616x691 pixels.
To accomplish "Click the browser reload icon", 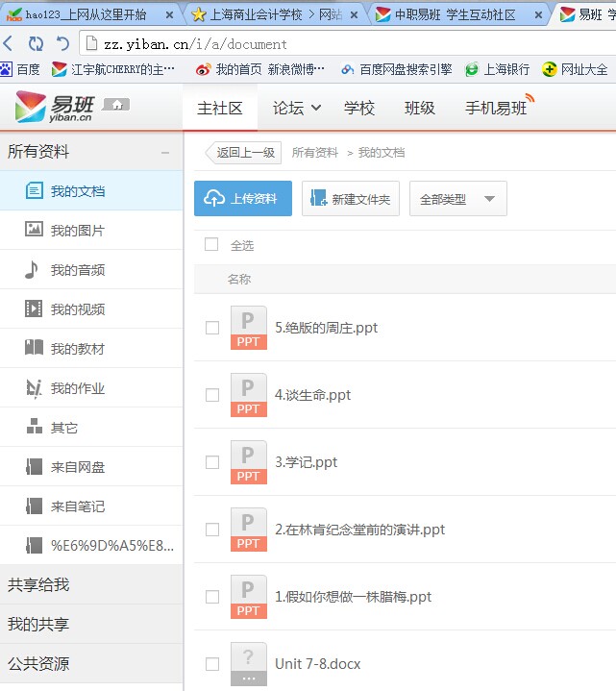I will click(36, 44).
